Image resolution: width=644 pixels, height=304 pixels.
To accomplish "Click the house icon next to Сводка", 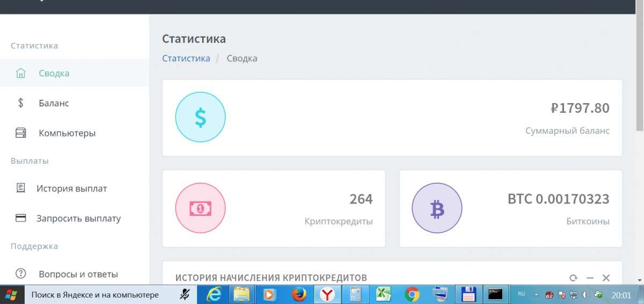I will tap(21, 73).
